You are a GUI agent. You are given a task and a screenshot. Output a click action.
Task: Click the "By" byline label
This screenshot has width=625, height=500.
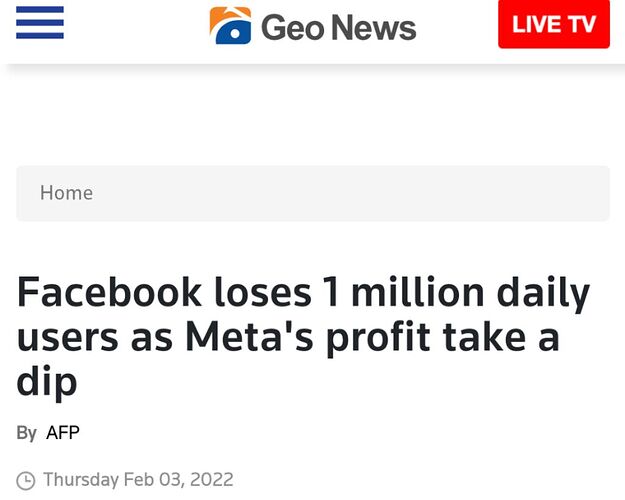point(26,433)
